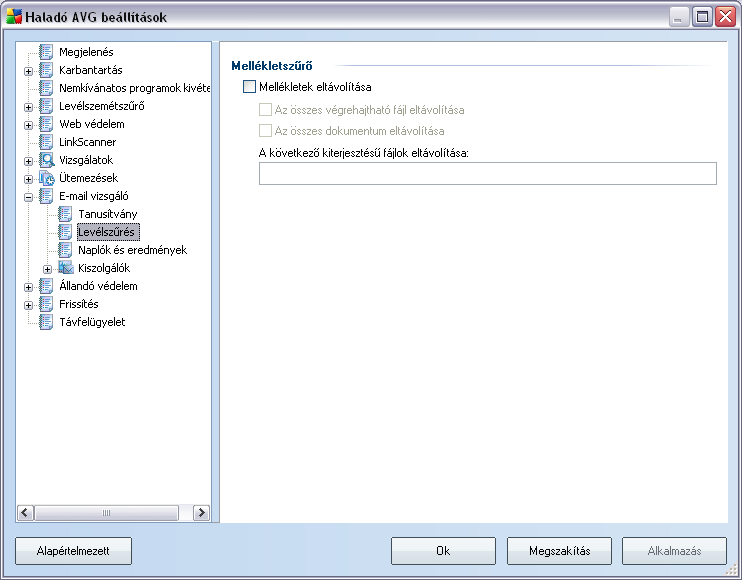Viewport: 742px width, 580px height.
Task: Click the Vizsgálatok magnifier icon
Action: pyautogui.click(x=46, y=160)
